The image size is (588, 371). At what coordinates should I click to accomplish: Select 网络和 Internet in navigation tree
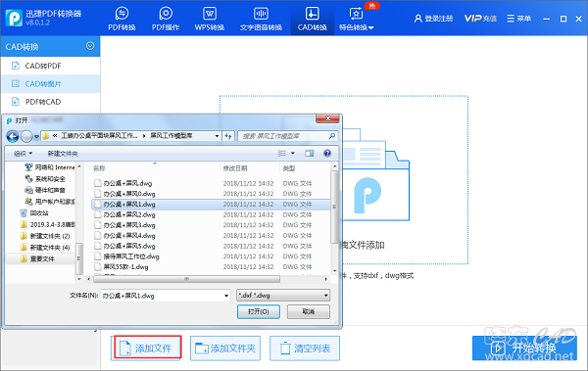pyautogui.click(x=50, y=167)
